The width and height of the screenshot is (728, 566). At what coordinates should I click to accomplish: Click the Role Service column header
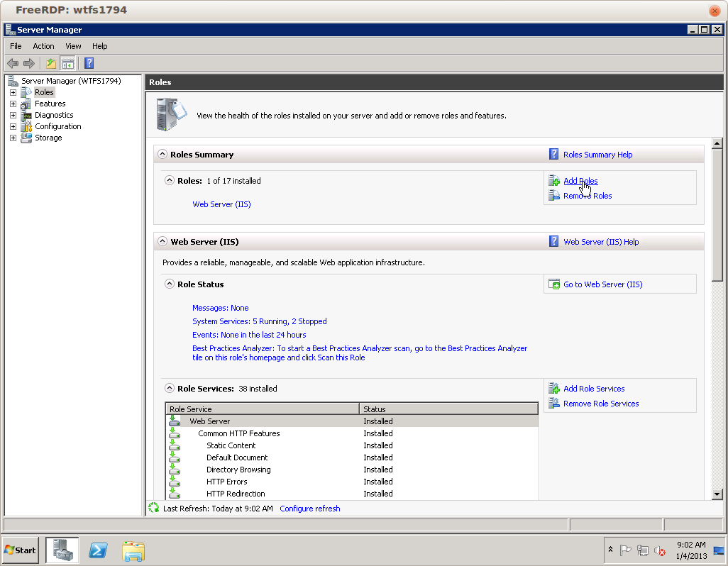tap(262, 409)
